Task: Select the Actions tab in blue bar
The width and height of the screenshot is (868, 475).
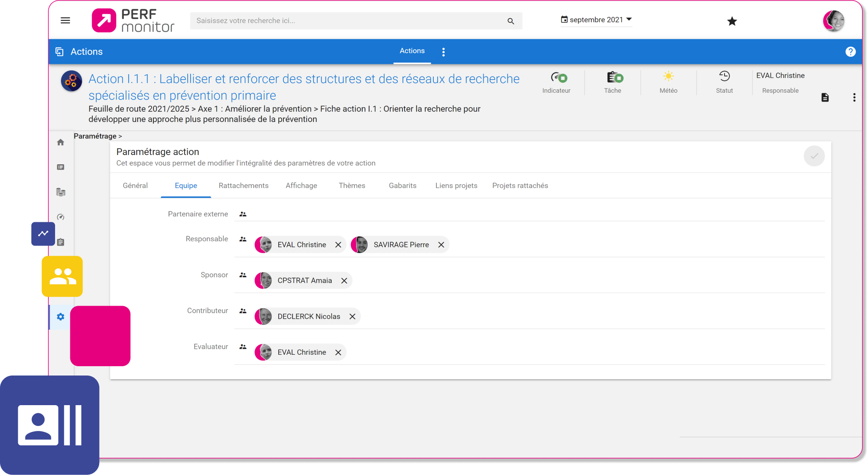Action: click(412, 51)
